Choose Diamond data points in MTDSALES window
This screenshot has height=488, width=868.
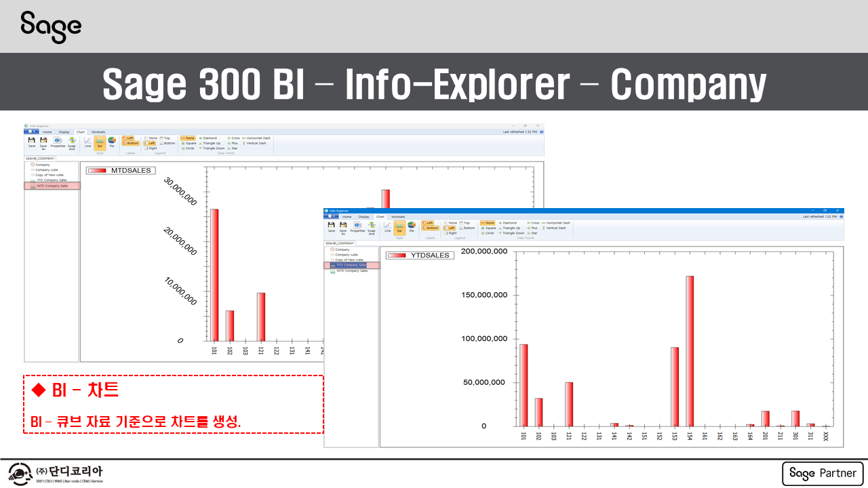[x=208, y=138]
